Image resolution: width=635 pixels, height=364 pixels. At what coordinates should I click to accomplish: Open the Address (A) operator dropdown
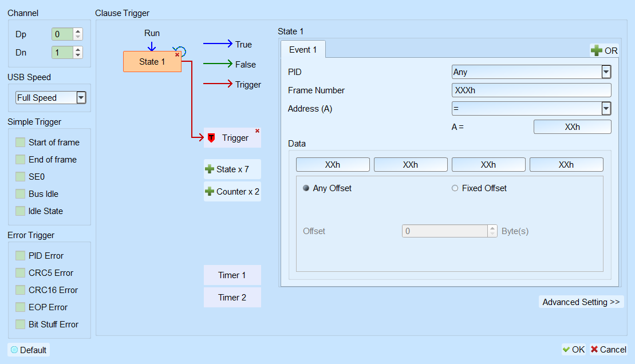click(x=606, y=109)
